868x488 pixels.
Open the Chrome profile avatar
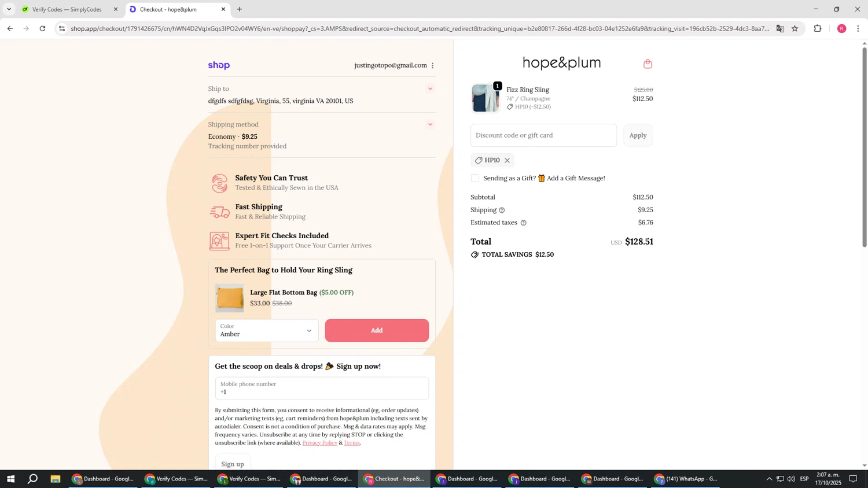[x=841, y=28]
